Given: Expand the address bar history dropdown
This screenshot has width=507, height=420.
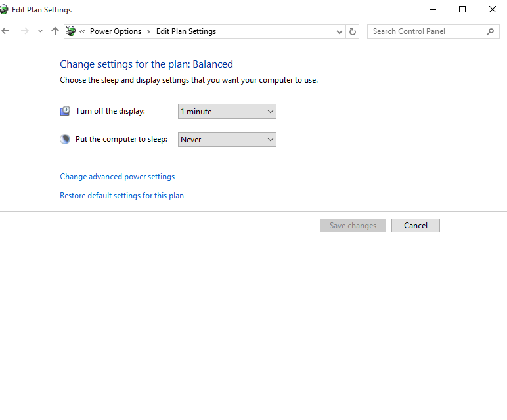Looking at the screenshot, I should [340, 31].
